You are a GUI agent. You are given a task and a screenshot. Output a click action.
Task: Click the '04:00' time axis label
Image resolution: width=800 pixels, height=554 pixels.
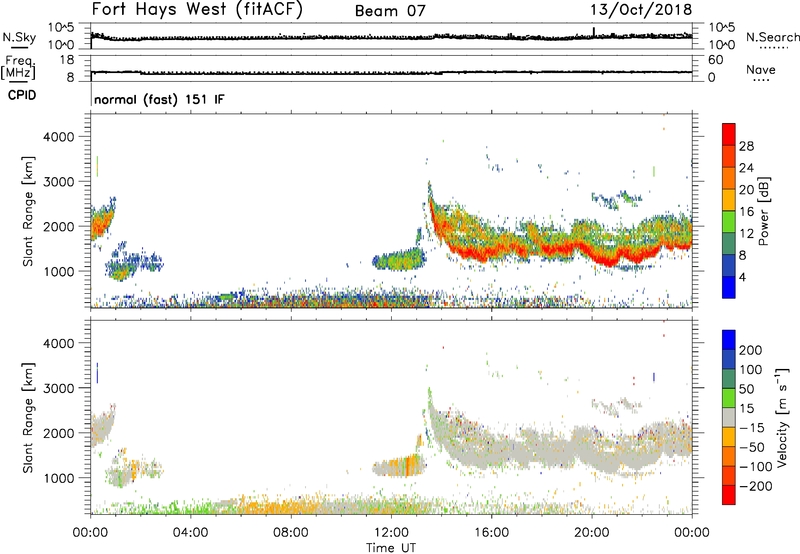[x=190, y=533]
